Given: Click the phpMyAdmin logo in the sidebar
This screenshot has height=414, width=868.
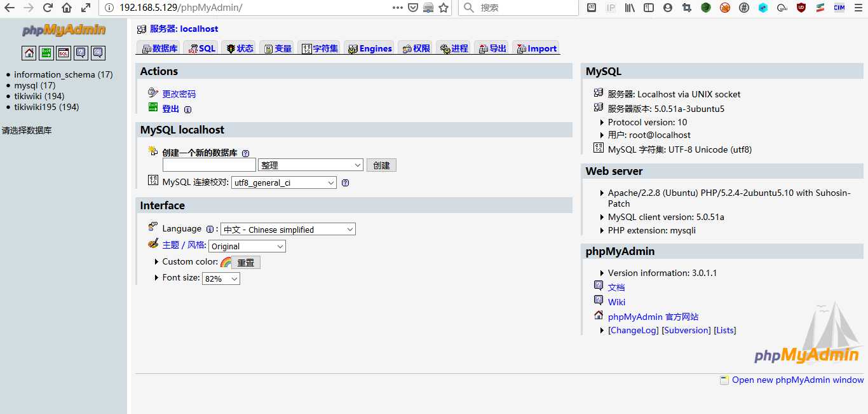Looking at the screenshot, I should (x=64, y=30).
